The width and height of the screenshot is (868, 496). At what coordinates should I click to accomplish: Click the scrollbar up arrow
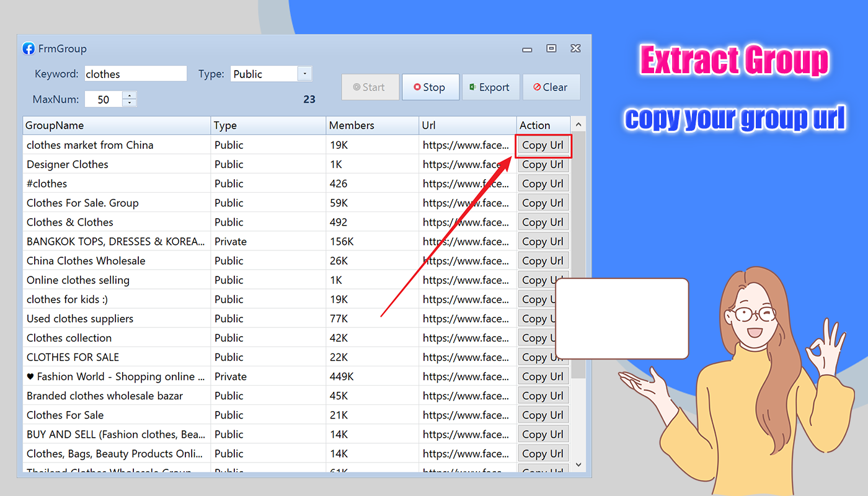[578, 123]
